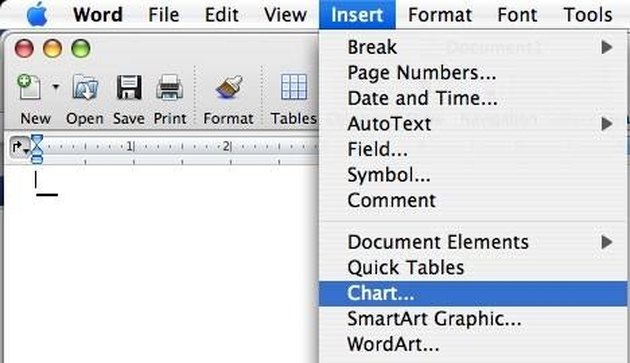Select the indent marker on the ruler
630x363 pixels.
37,149
